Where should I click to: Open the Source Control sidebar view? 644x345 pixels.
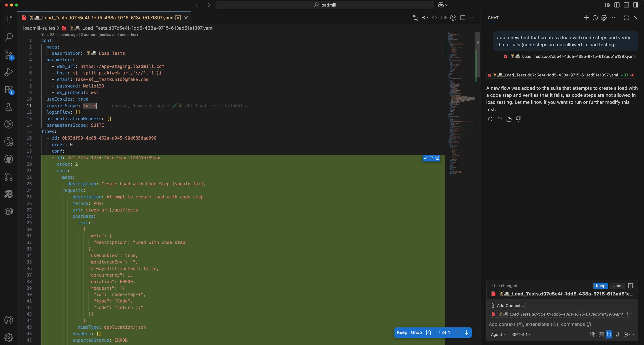click(x=9, y=55)
